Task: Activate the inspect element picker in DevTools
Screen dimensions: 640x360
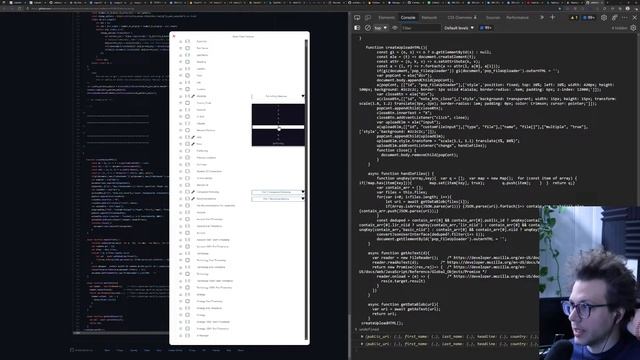Action: (x=357, y=18)
